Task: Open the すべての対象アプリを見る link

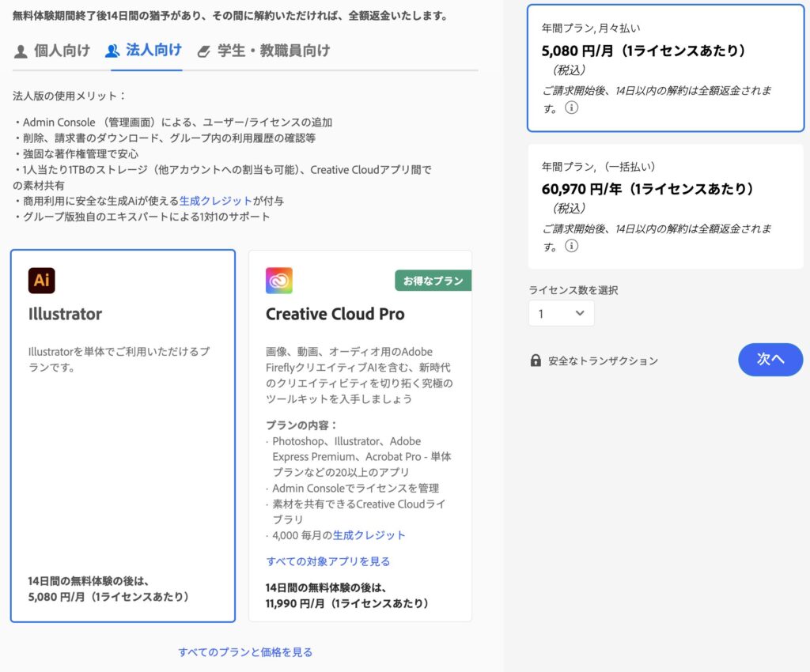Action: pyautogui.click(x=327, y=561)
